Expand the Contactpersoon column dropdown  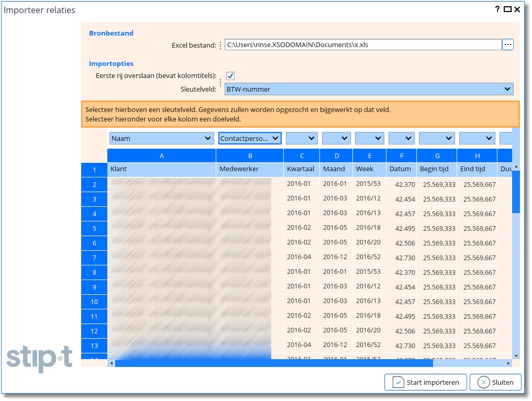coord(250,139)
